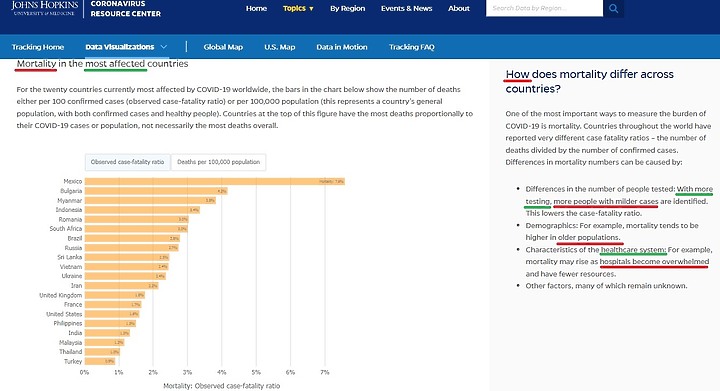Go to Tracking Home

pos(38,47)
